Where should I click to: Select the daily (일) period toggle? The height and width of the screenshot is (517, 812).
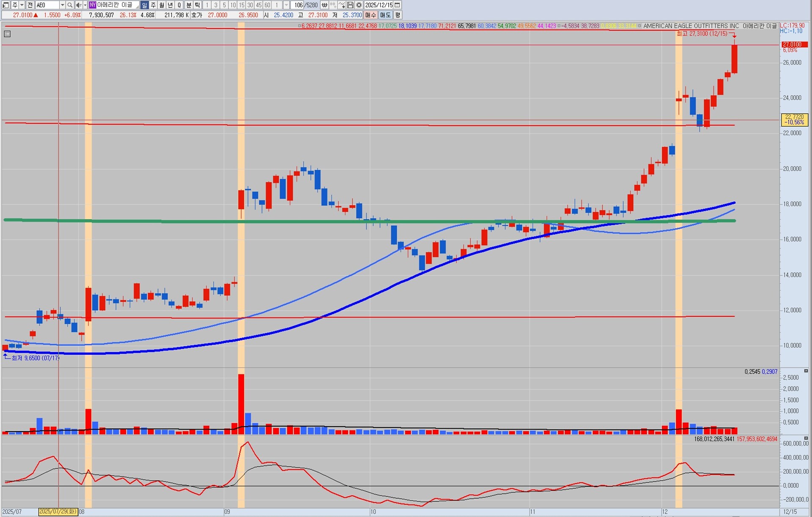point(144,5)
